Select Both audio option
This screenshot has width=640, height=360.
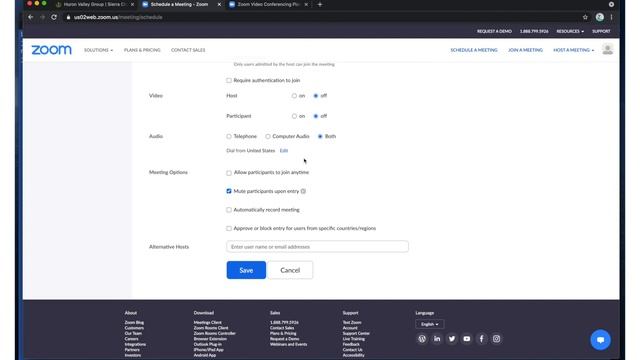pyautogui.click(x=320, y=136)
